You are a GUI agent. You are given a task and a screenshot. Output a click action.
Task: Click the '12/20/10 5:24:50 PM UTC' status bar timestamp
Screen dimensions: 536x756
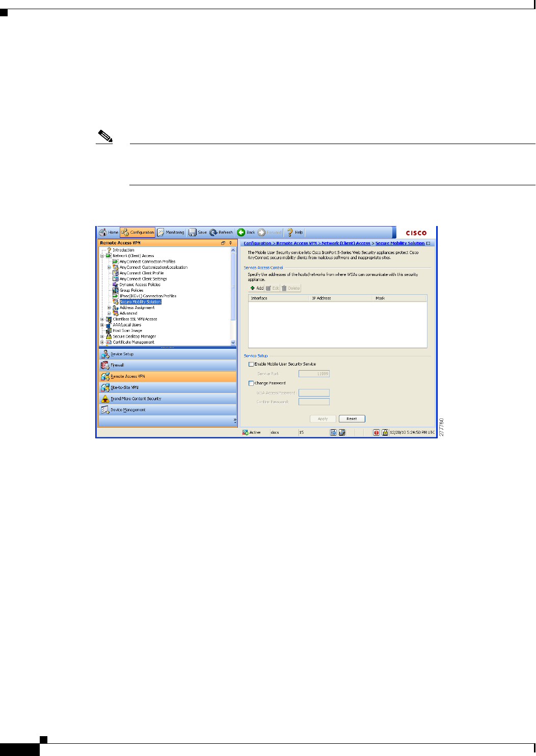pyautogui.click(x=412, y=432)
